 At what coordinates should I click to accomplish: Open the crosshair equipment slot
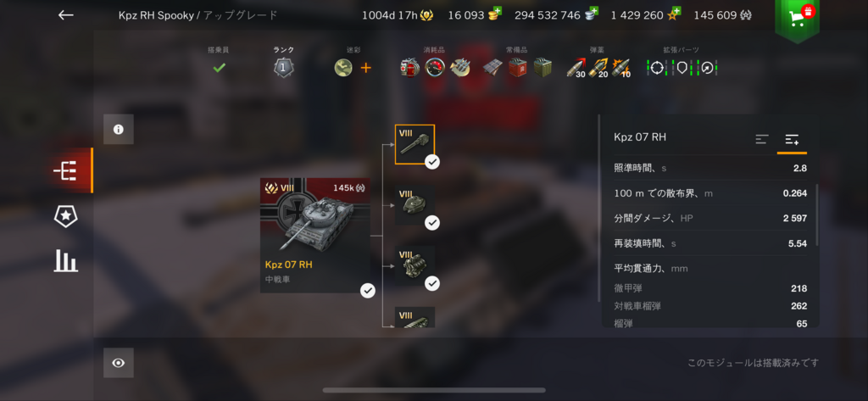657,68
